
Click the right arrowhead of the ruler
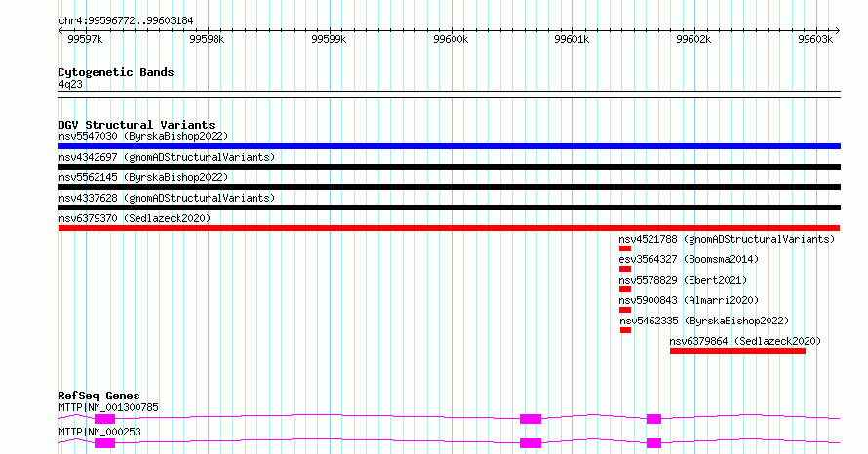click(838, 31)
